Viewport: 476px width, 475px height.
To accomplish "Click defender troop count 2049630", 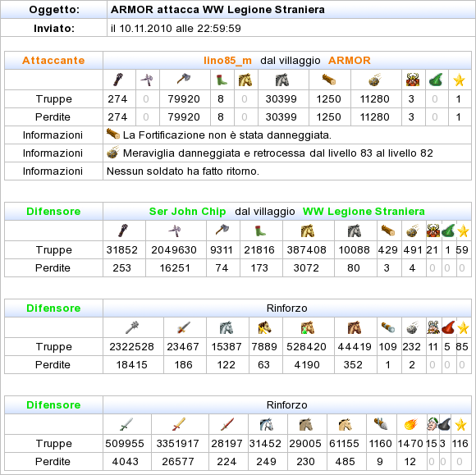I will coord(174,249).
